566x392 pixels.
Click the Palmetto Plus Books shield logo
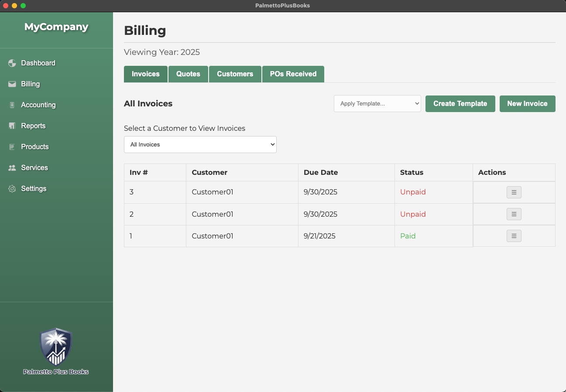pyautogui.click(x=56, y=347)
